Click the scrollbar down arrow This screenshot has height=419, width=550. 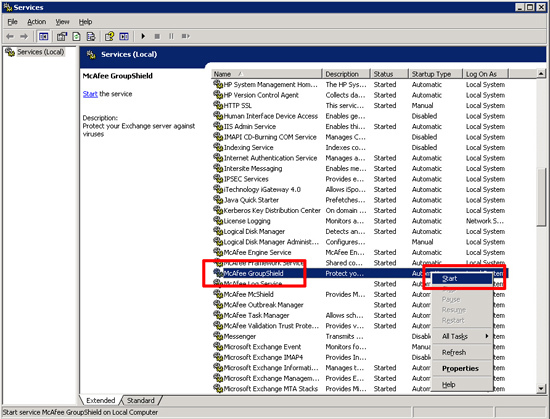[541, 388]
